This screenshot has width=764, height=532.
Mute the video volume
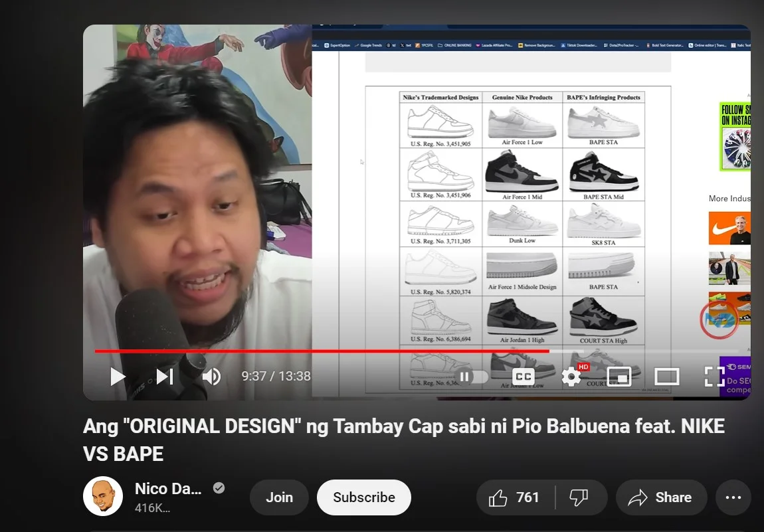coord(211,376)
